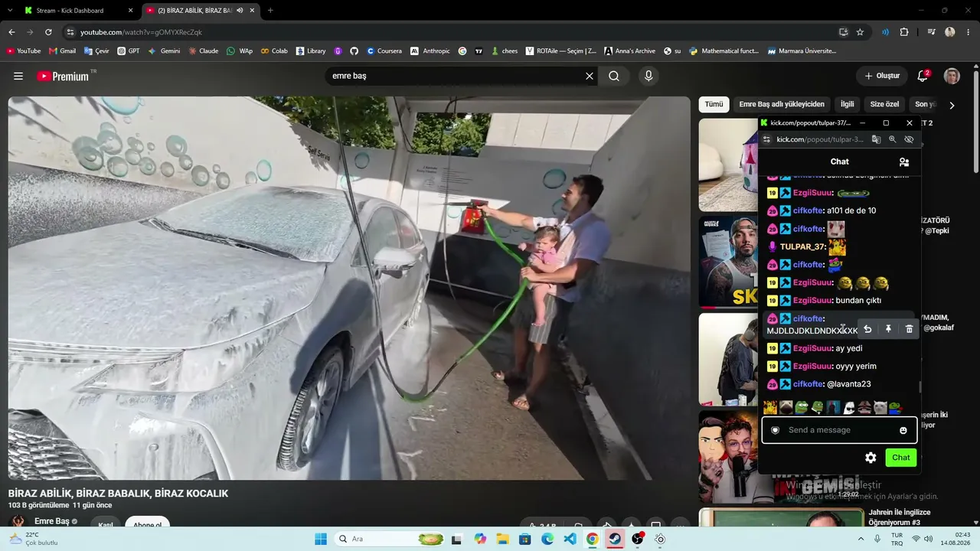The height and width of the screenshot is (551, 980).
Task: Open the GitHub bookmark icon
Action: [x=354, y=51]
